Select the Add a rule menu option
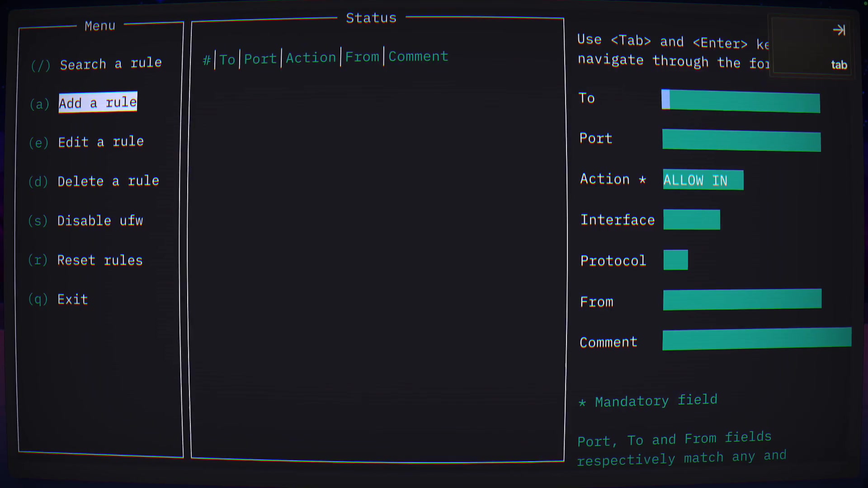The width and height of the screenshot is (868, 488). click(98, 103)
